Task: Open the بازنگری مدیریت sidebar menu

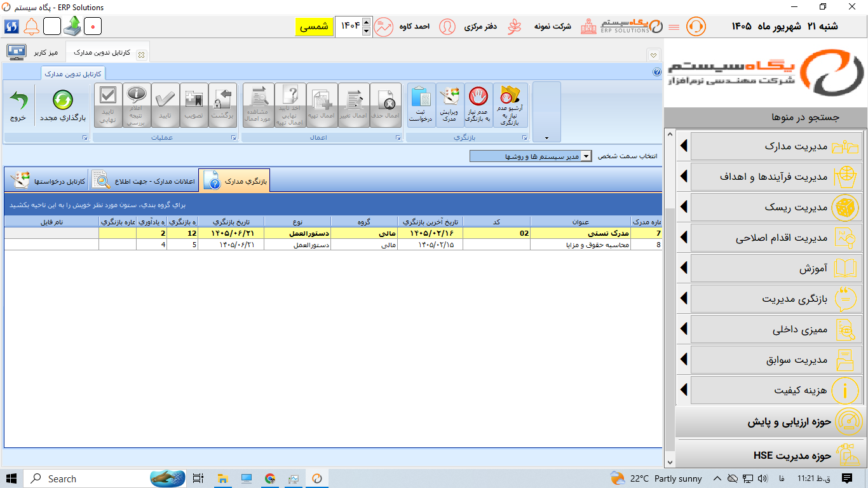Action: [x=776, y=299]
